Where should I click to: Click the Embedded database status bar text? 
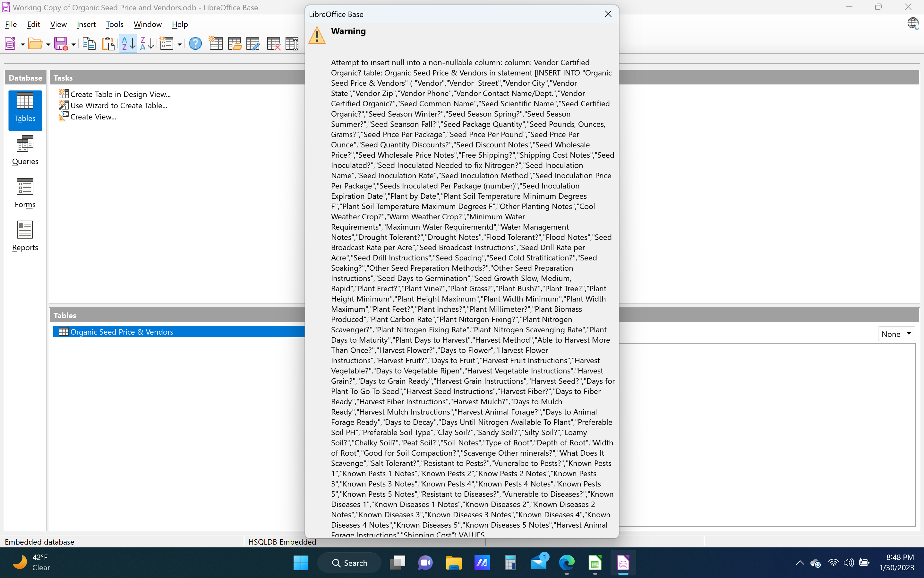[x=39, y=542]
